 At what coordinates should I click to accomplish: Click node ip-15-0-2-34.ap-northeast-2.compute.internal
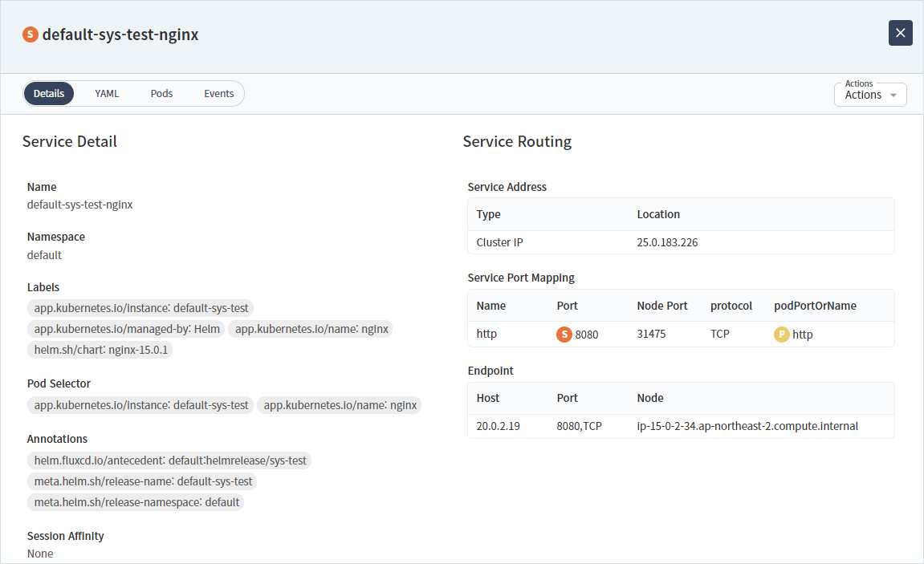coord(747,426)
